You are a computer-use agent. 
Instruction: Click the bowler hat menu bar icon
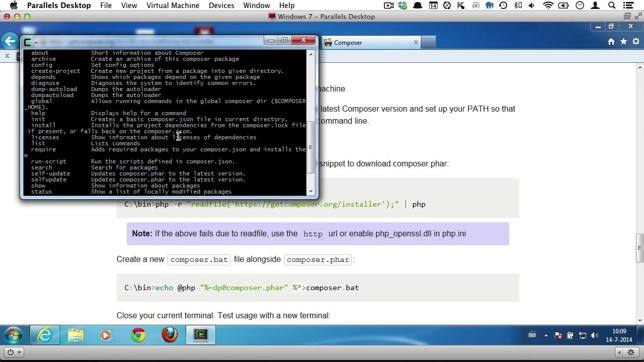pos(418,6)
